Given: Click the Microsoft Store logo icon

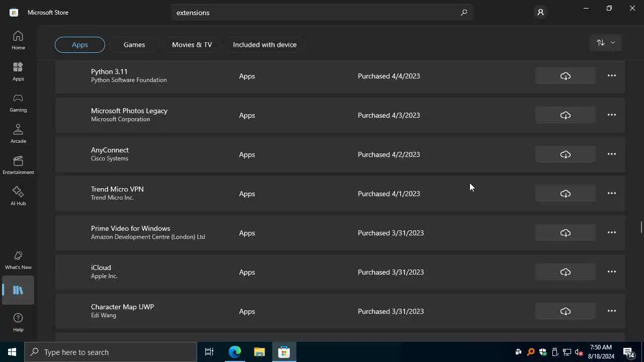Looking at the screenshot, I should coord(14,12).
